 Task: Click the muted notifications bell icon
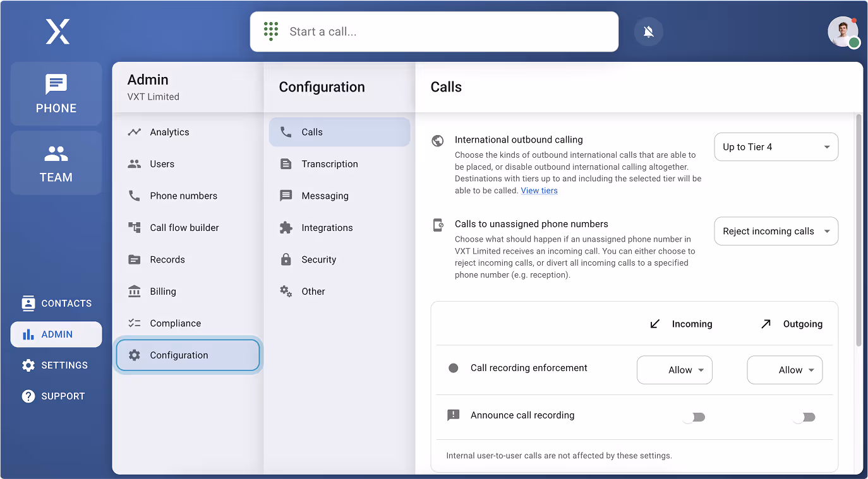648,32
